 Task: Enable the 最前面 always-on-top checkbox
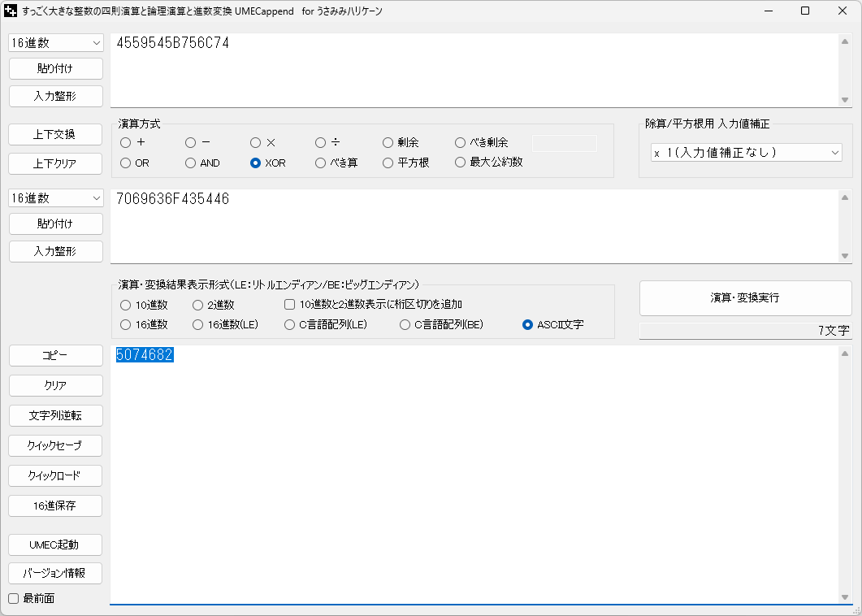coord(13,599)
